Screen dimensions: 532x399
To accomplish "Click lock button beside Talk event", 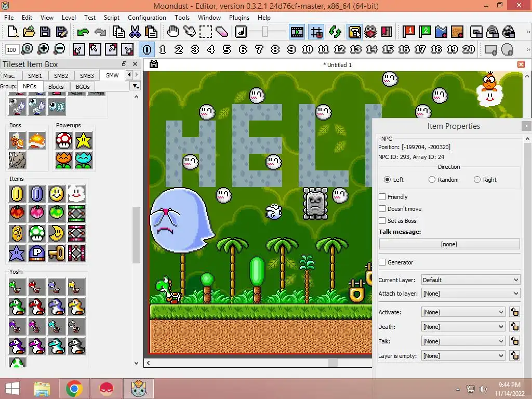I will [515, 341].
